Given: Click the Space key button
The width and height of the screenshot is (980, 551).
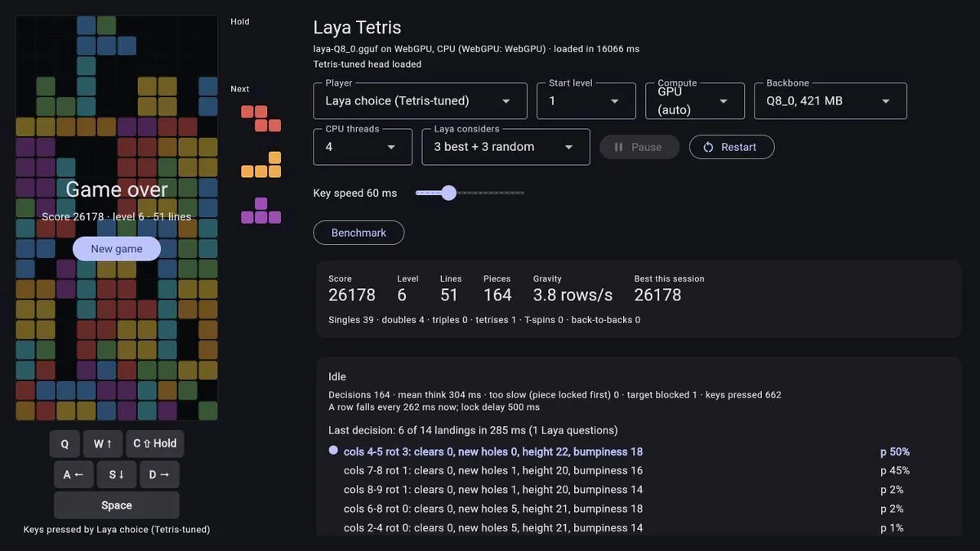Looking at the screenshot, I should click(x=117, y=505).
